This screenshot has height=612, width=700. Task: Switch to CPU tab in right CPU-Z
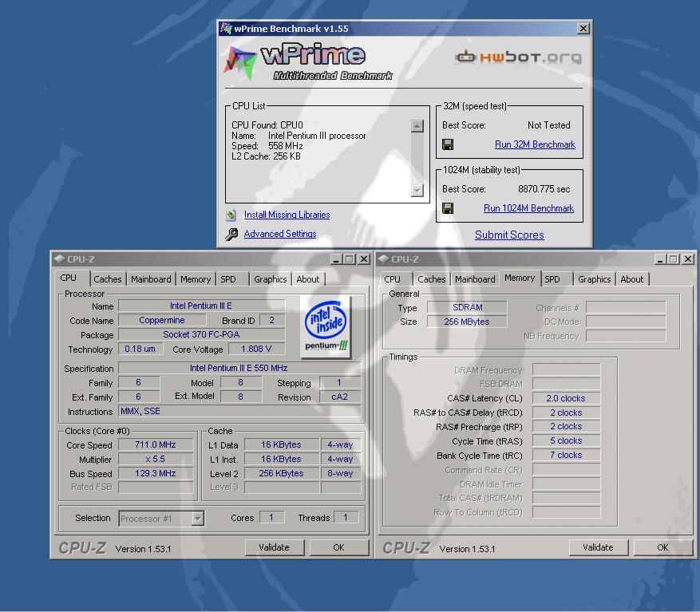(393, 279)
